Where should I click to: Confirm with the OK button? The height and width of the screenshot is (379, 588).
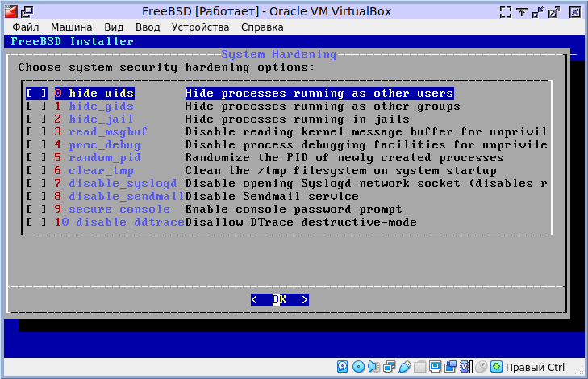click(280, 299)
